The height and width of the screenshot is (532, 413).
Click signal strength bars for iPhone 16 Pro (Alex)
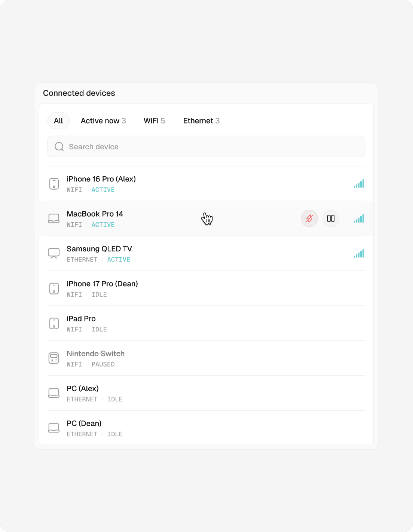coord(359,184)
